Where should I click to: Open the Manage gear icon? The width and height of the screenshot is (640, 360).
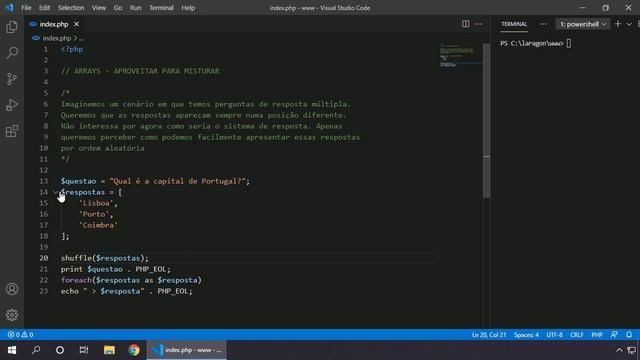click(x=12, y=315)
